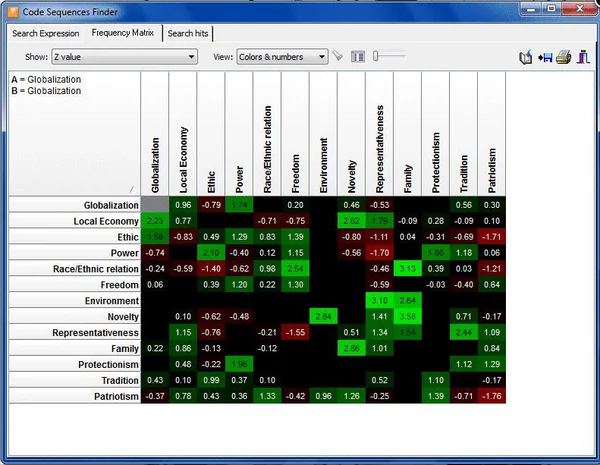Select the Patriotism row label
The width and height of the screenshot is (600, 465).
coord(75,396)
